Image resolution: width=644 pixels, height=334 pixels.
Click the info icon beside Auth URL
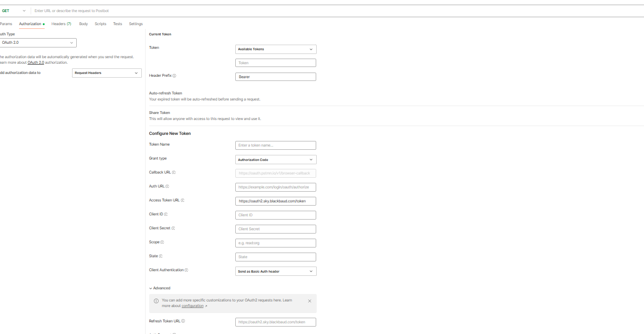(167, 187)
